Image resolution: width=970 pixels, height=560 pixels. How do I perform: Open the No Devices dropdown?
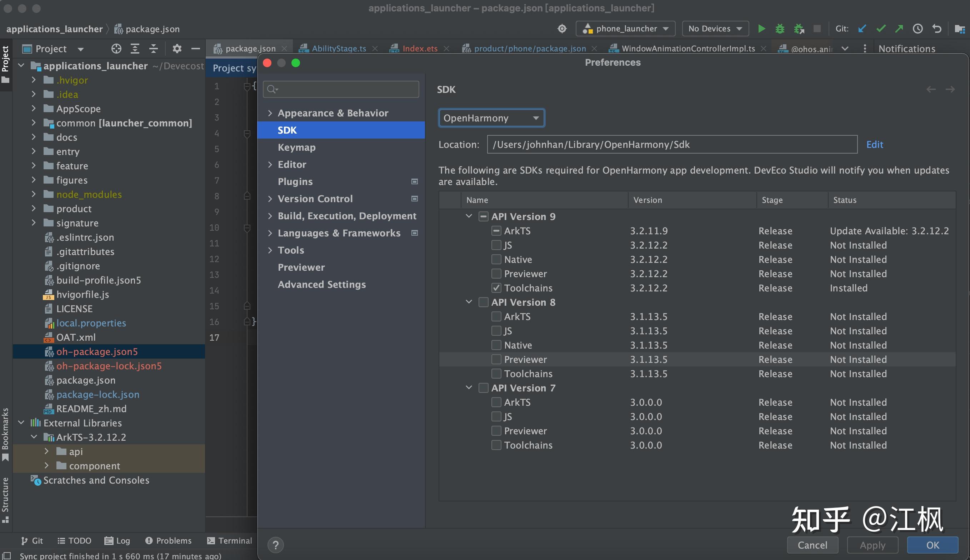tap(715, 29)
